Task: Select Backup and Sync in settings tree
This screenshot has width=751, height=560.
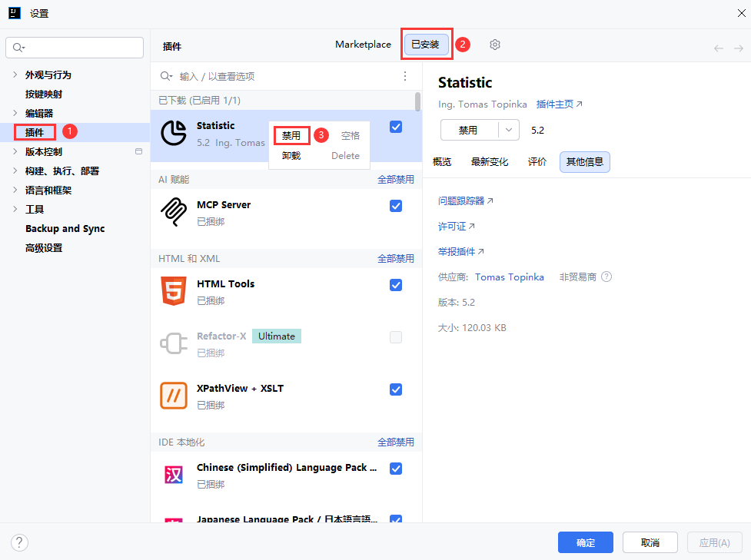Action: tap(65, 228)
